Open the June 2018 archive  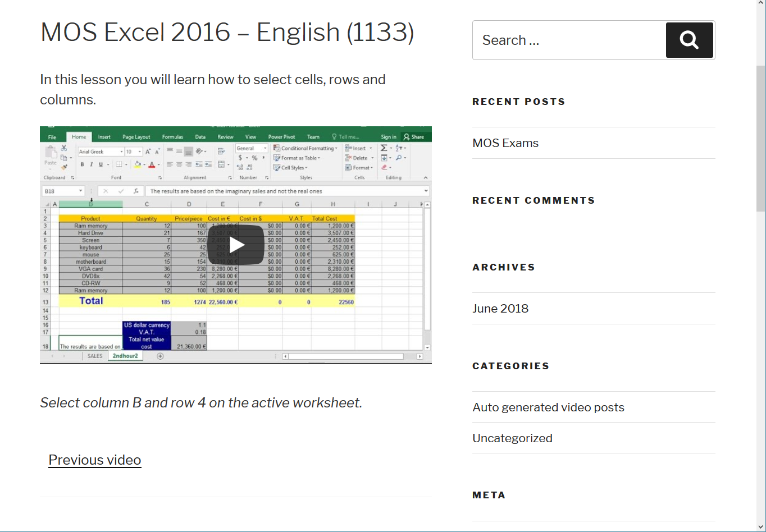tap(500, 309)
